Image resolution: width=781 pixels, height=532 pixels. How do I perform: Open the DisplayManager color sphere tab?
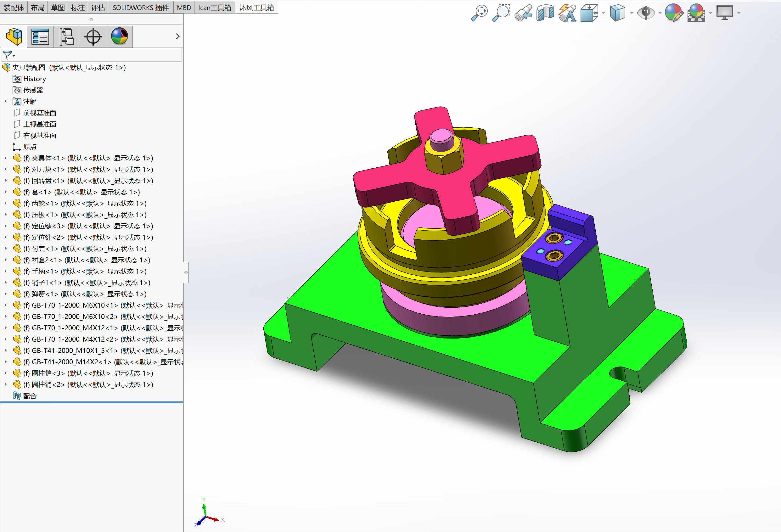pos(120,36)
